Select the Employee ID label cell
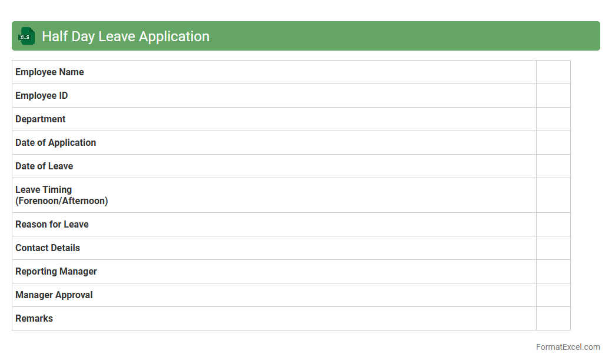The image size is (612, 364). [x=41, y=96]
